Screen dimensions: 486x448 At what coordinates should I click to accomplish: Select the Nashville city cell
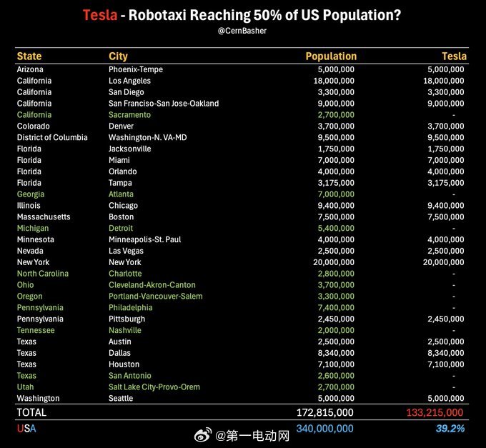pyautogui.click(x=125, y=330)
